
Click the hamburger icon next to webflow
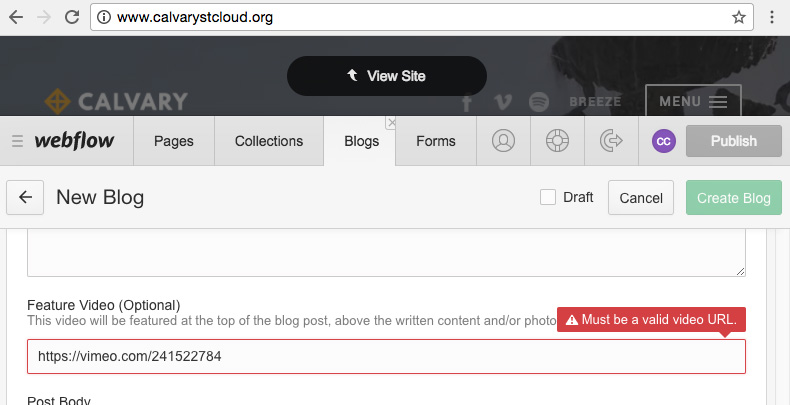pyautogui.click(x=18, y=142)
